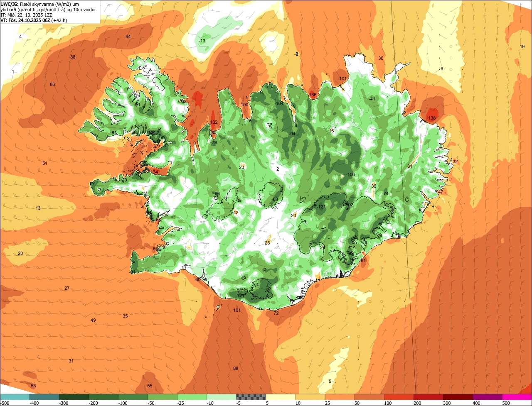Click the 25 to 50 light orange legend swatch
This screenshot has width=532, height=406.
coord(340,397)
